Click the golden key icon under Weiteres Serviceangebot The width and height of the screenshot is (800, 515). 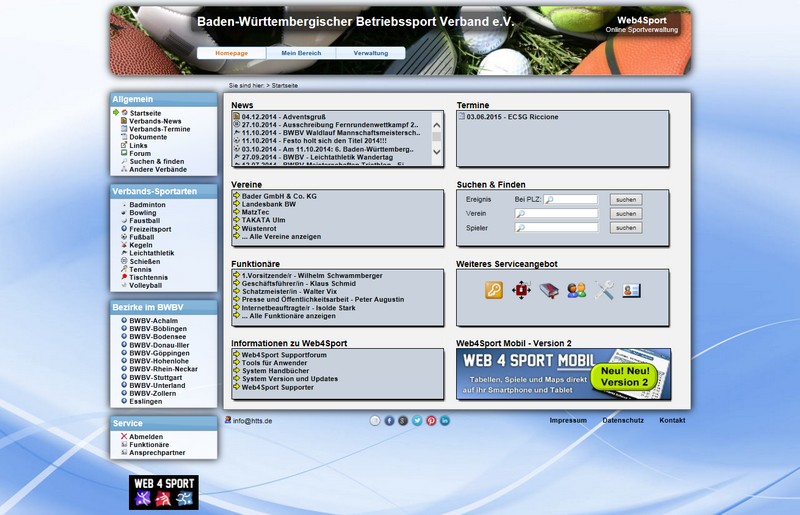click(x=494, y=291)
